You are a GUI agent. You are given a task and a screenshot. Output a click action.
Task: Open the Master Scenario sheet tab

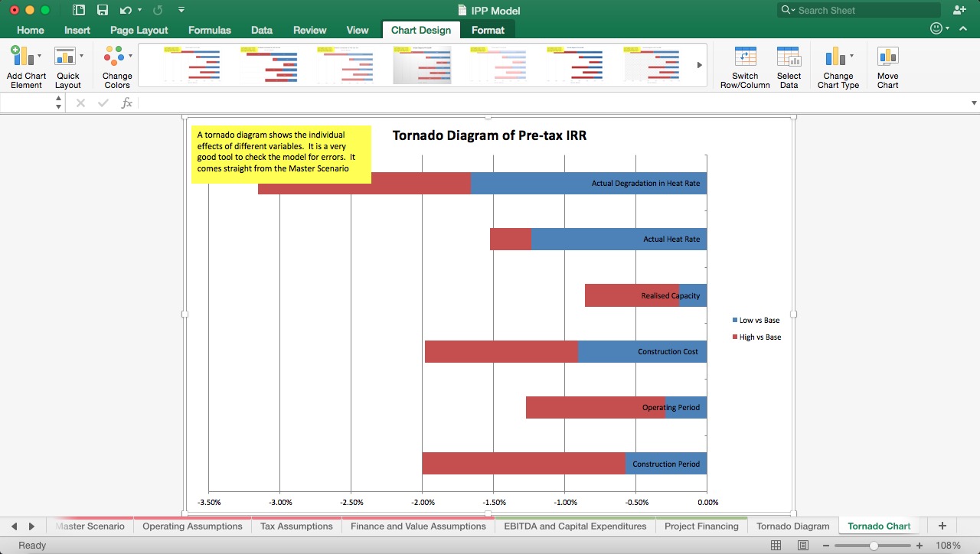point(90,526)
